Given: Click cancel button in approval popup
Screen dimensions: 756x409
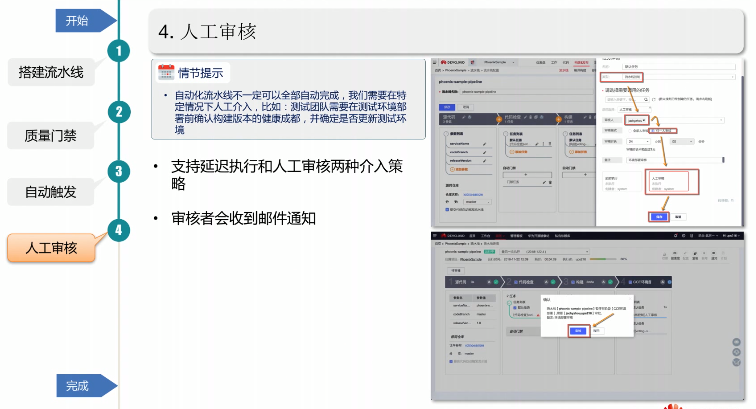Looking at the screenshot, I should click(x=597, y=330).
